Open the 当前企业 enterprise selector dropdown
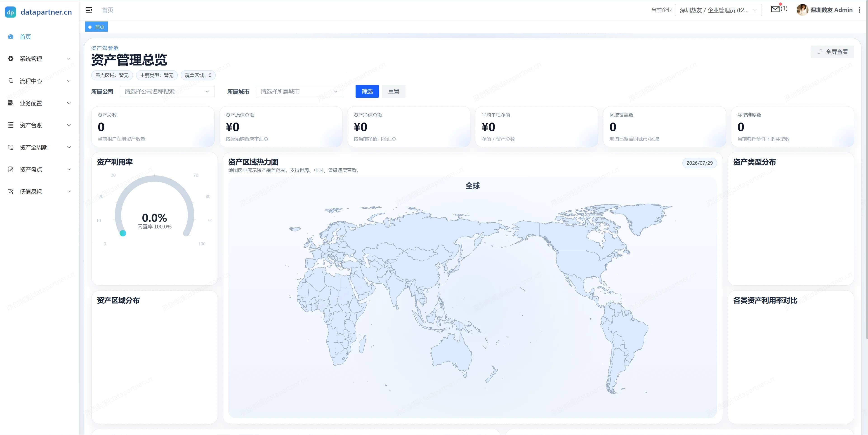 click(x=718, y=10)
